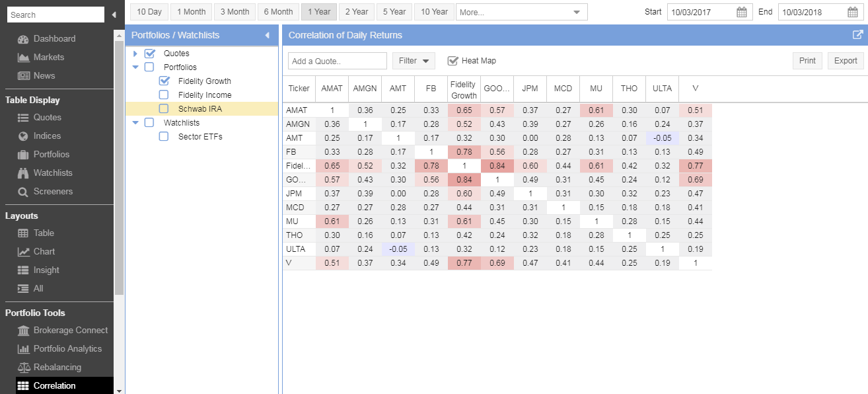The width and height of the screenshot is (868, 394).
Task: Click the Add a Quote input field
Action: 338,61
